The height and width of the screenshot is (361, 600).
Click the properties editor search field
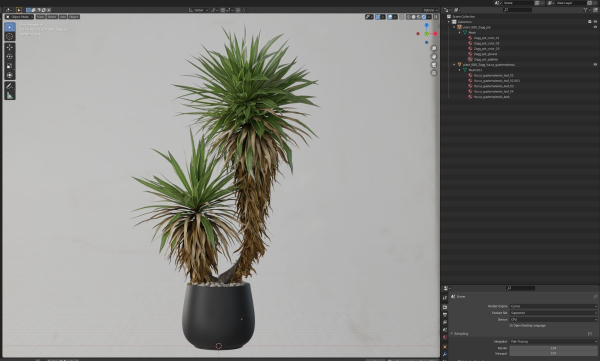[520, 288]
